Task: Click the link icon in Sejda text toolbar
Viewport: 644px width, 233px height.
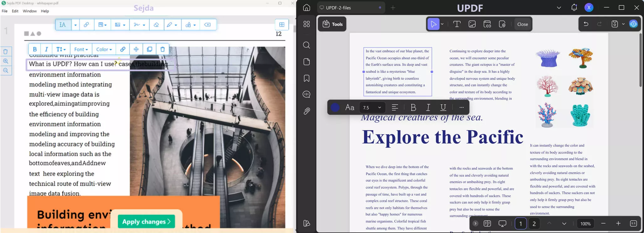Action: [123, 49]
